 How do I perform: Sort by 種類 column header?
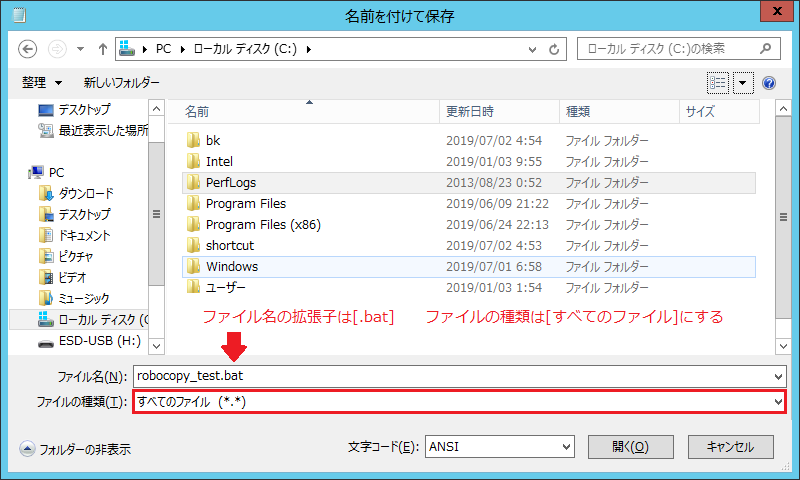pyautogui.click(x=619, y=112)
